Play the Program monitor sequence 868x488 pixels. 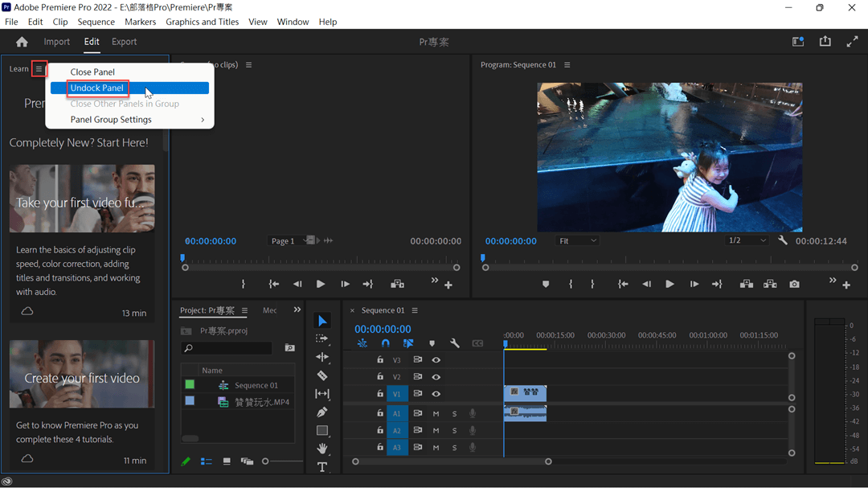[669, 284]
